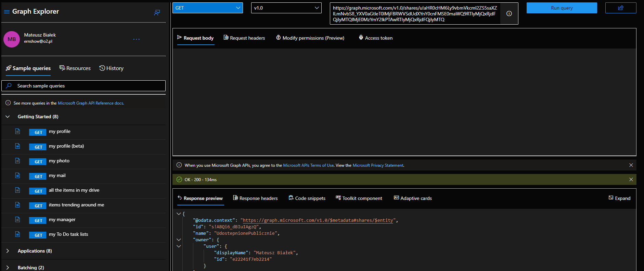
Task: Open the API version v1.0 dropdown
Action: (x=286, y=8)
